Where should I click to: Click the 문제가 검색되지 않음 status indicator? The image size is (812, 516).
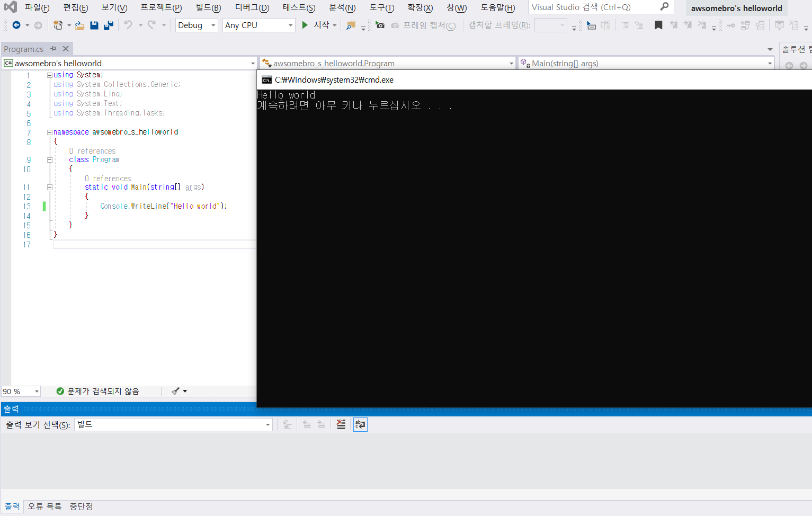click(x=98, y=391)
